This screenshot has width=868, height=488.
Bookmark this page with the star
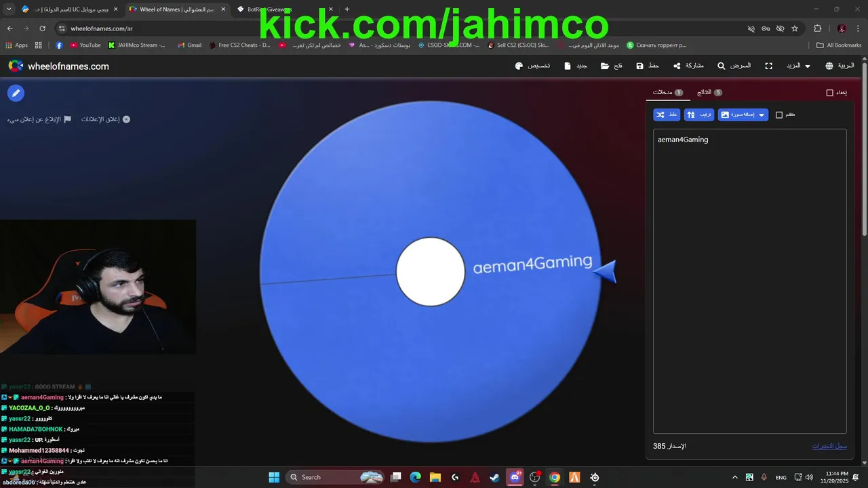pyautogui.click(x=795, y=28)
